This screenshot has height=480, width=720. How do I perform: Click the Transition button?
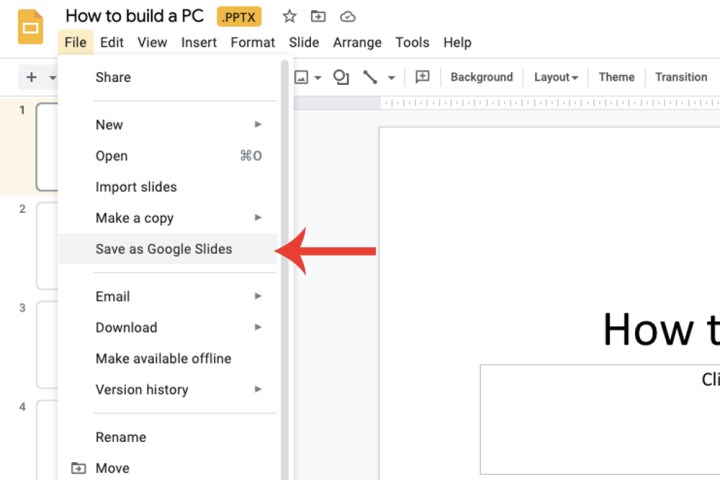[681, 77]
